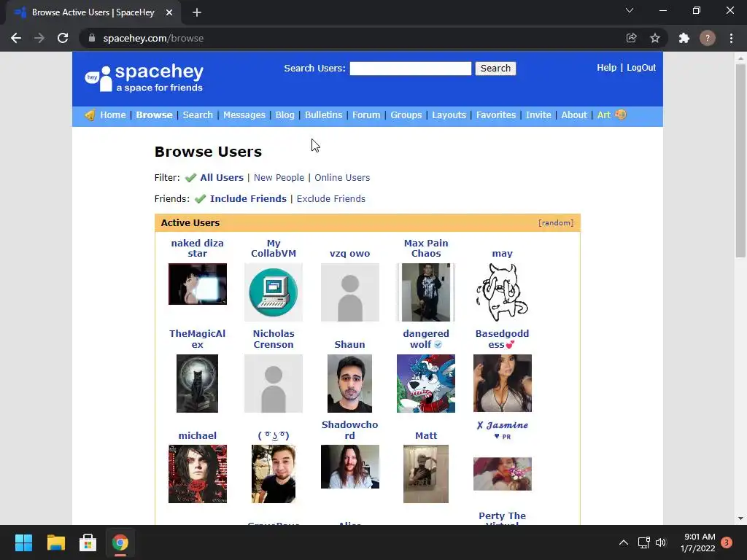Open dangered wolf avatar
Screen dimensions: 747x560
[426, 384]
